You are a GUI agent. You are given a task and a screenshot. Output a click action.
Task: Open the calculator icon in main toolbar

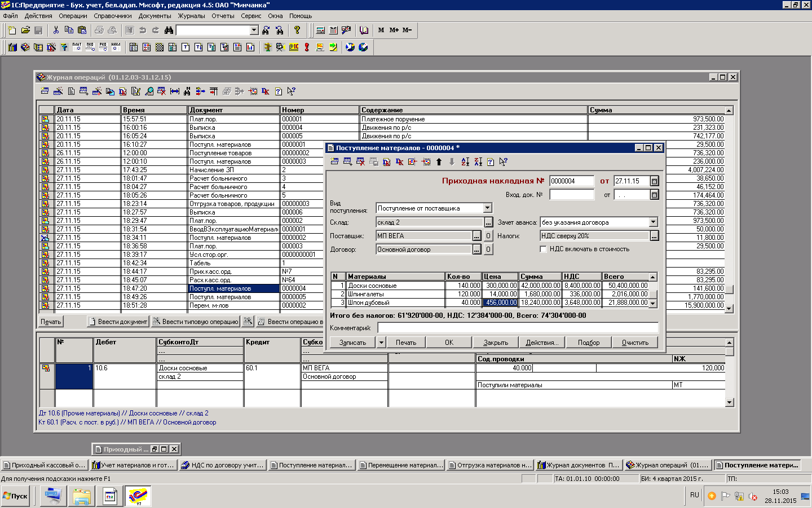[320, 30]
